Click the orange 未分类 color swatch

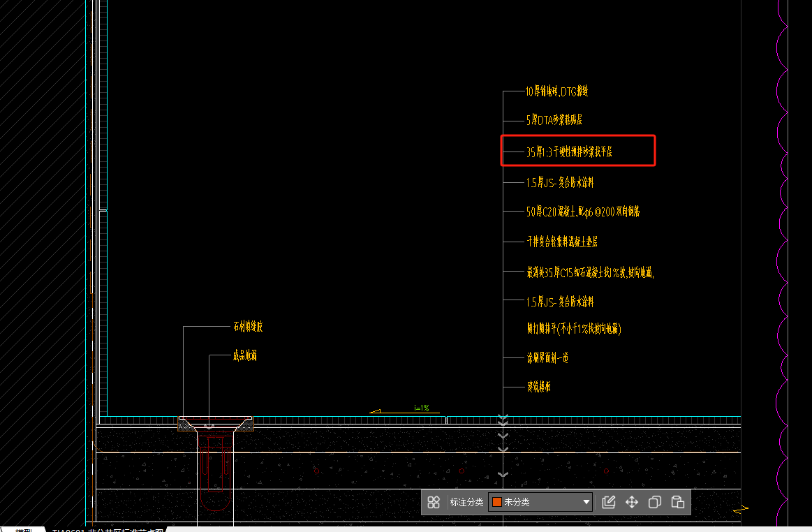click(496, 502)
